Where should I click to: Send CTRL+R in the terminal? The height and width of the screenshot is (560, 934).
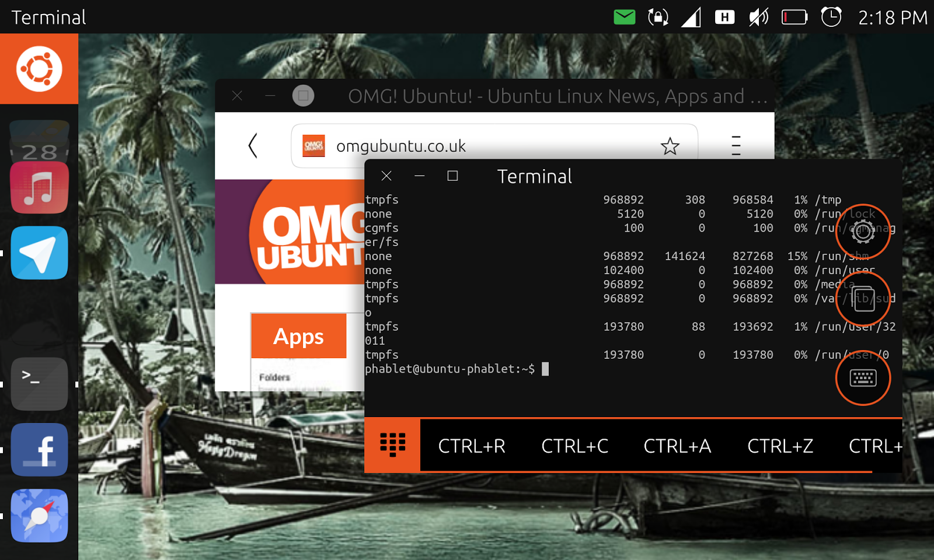pyautogui.click(x=472, y=446)
